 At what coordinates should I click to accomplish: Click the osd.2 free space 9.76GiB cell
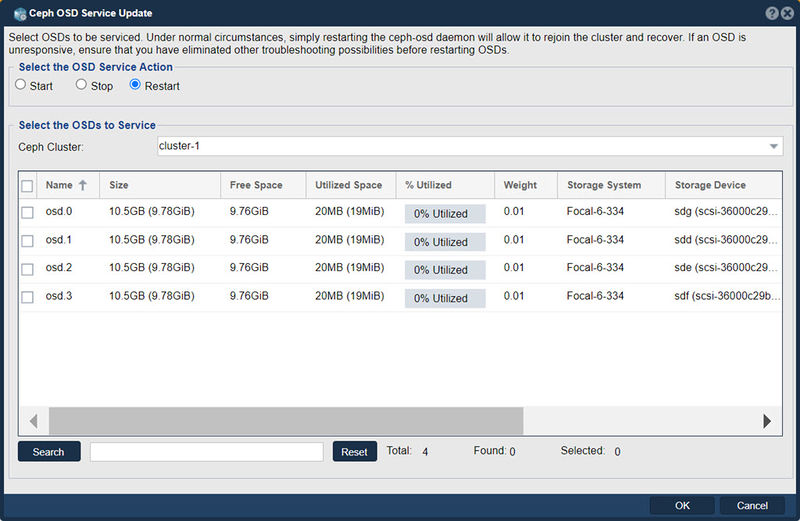[x=249, y=267]
